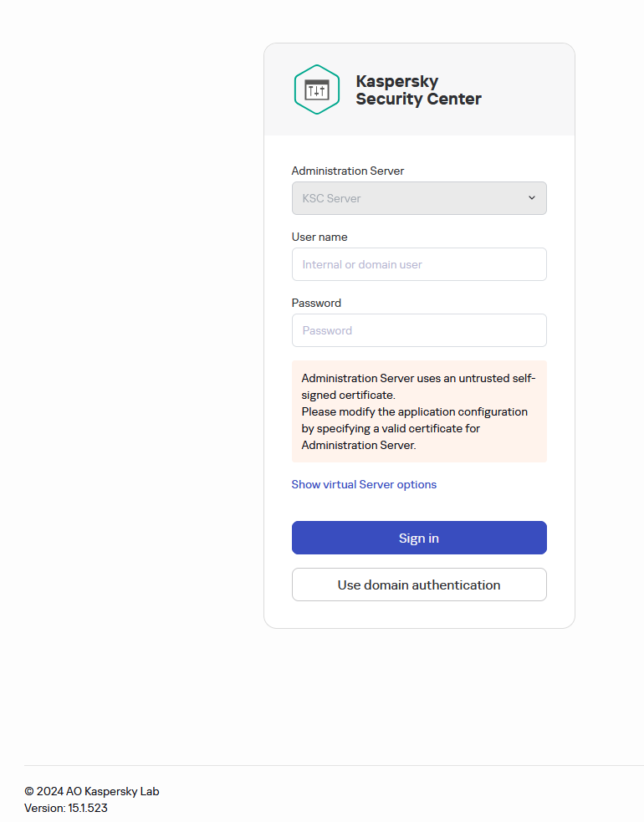
Task: Click the "© 2024 AO Kaspersky Lab" copyright text
Action: click(92, 791)
